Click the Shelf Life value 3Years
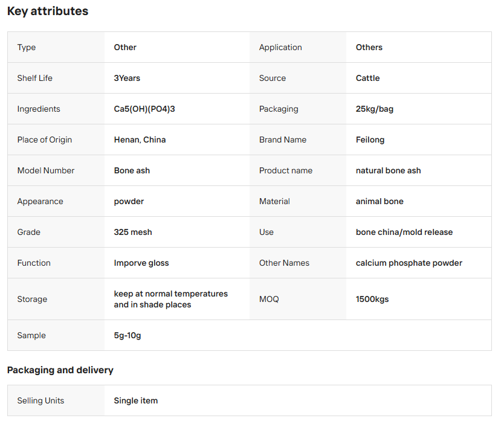The height and width of the screenshot is (427, 504). point(127,78)
